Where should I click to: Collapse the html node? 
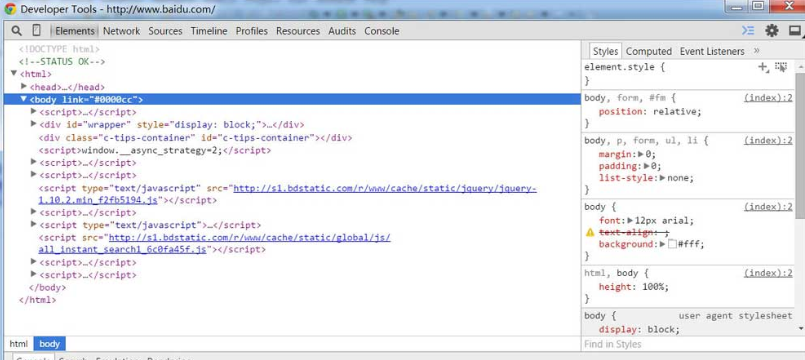pyautogui.click(x=14, y=74)
